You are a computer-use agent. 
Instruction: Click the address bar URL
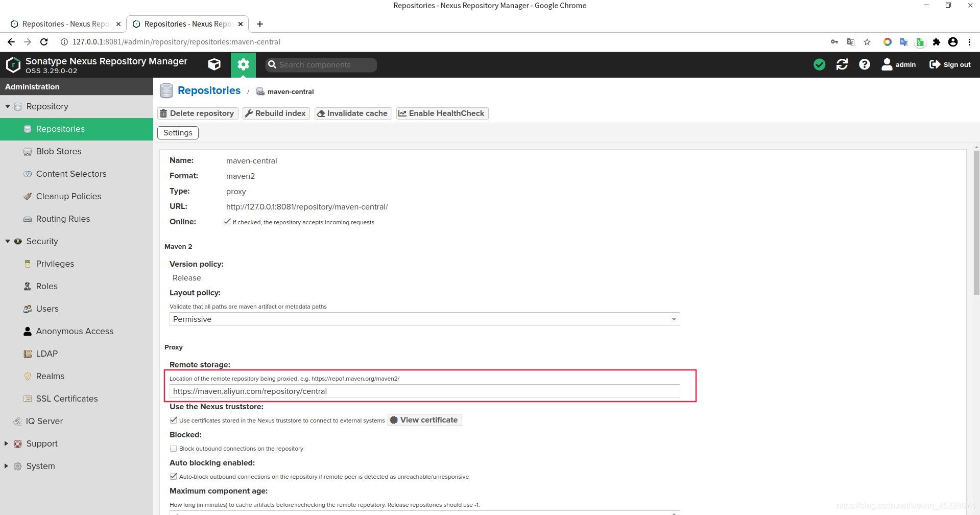tap(176, 42)
